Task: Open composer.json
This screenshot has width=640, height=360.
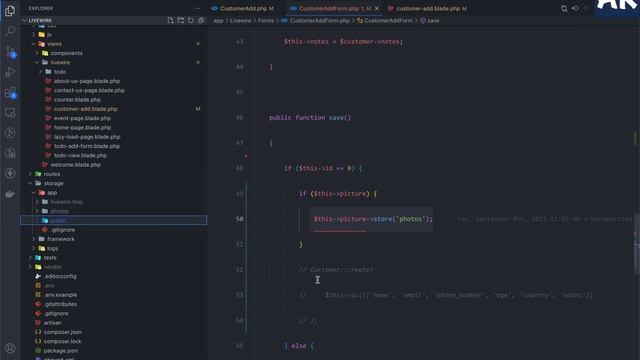Action: (62, 332)
